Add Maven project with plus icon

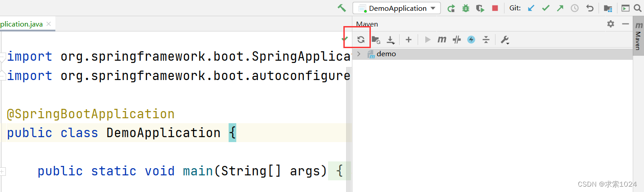tap(409, 40)
